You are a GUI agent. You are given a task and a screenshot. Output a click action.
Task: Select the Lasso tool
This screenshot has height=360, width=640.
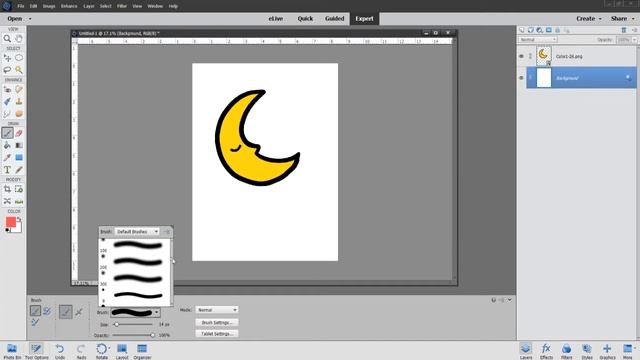click(7, 70)
